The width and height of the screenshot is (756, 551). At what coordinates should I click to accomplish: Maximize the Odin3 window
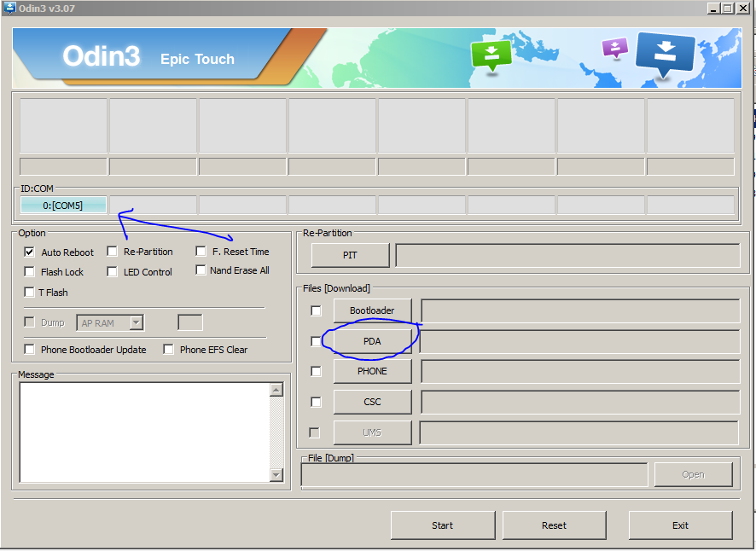(x=728, y=9)
